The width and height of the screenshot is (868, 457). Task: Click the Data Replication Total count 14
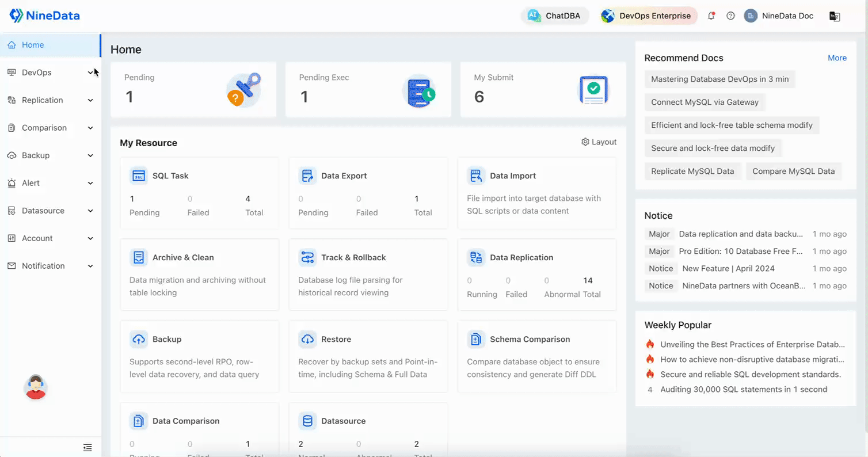coord(588,281)
